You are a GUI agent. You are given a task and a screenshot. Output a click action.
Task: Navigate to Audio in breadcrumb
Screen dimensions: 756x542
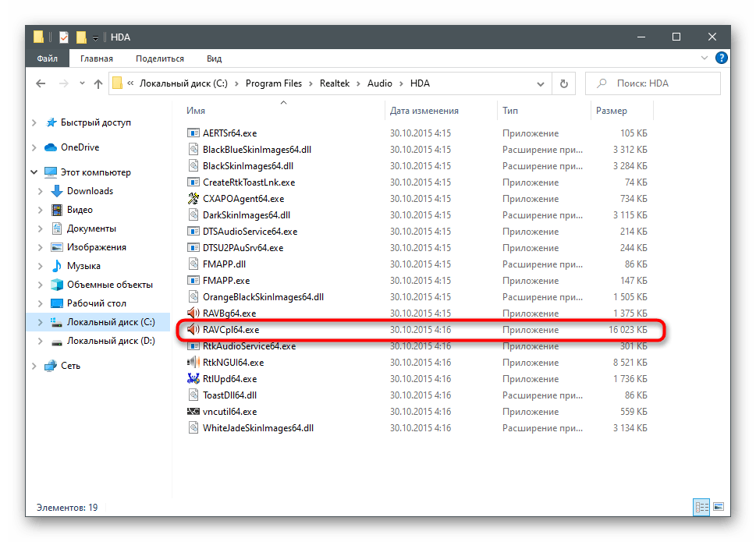click(379, 83)
